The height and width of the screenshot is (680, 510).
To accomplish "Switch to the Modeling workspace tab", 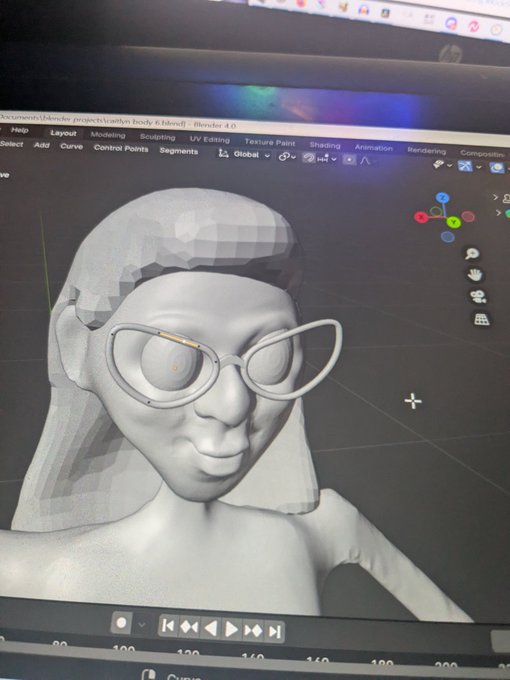I will (x=108, y=135).
